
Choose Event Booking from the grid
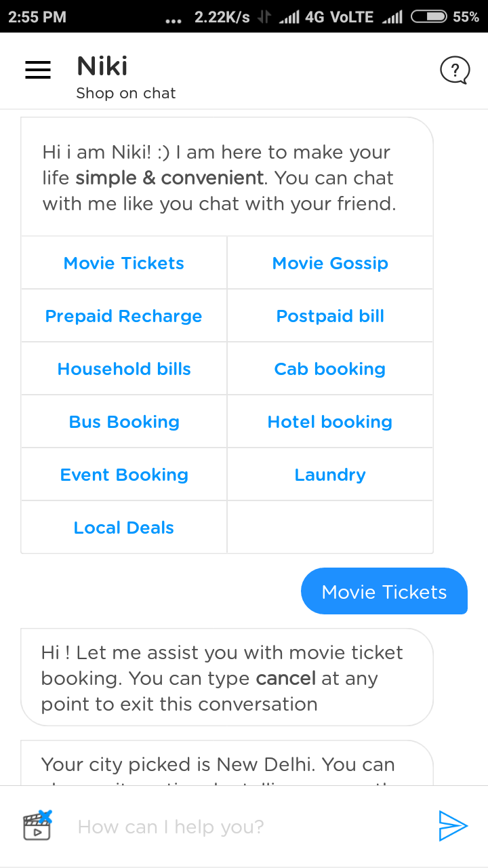point(124,475)
